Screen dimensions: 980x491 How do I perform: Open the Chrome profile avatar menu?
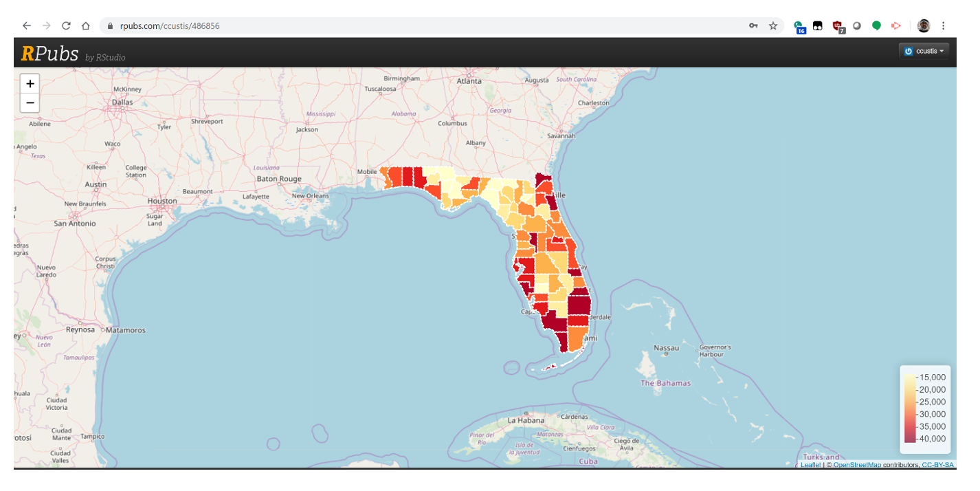[x=924, y=25]
